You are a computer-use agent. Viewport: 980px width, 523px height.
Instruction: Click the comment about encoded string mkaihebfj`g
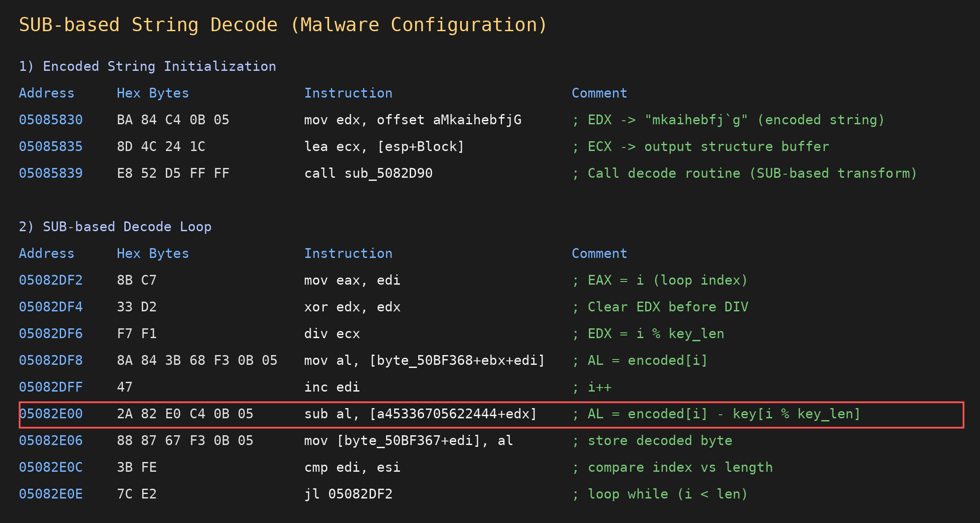[728, 120]
